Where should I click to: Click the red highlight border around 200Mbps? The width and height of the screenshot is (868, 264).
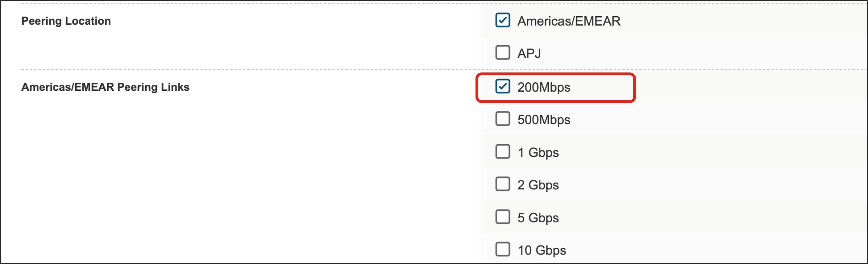click(634, 88)
